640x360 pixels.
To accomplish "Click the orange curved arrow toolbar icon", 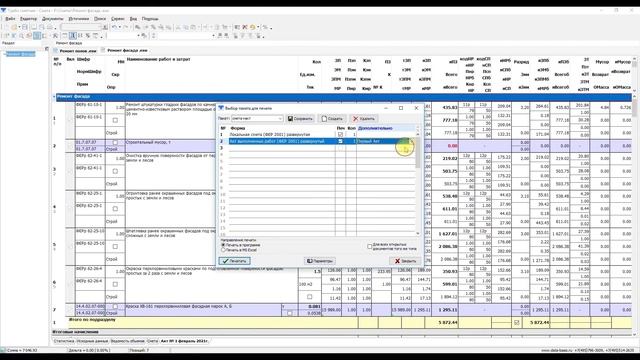I will 253,27.
